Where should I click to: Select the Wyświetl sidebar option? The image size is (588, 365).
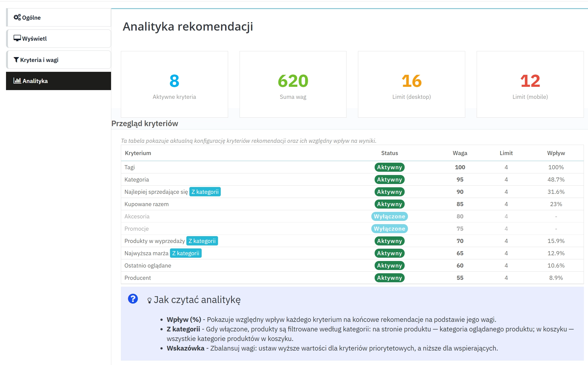pyautogui.click(x=34, y=38)
